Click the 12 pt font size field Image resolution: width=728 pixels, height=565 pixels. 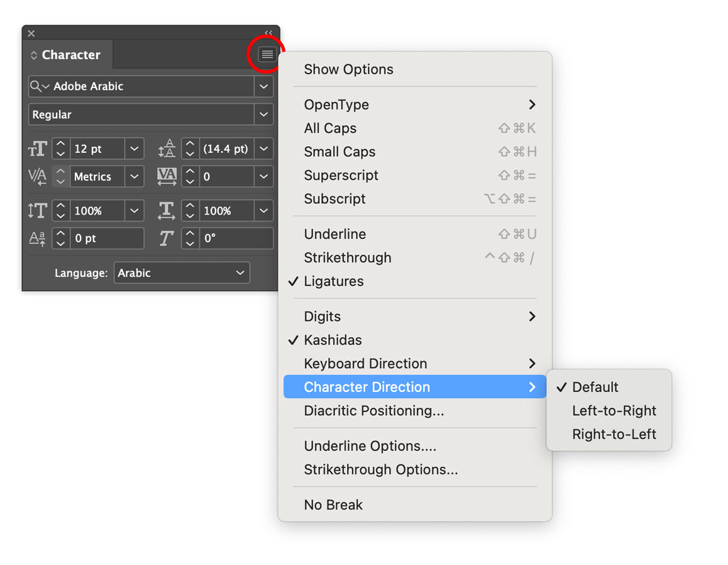94,148
